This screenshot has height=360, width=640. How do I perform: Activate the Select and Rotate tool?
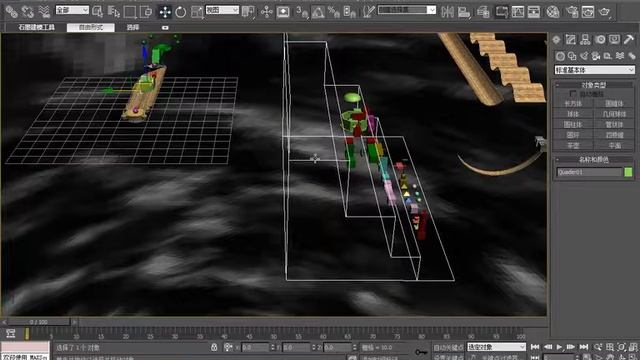180,11
